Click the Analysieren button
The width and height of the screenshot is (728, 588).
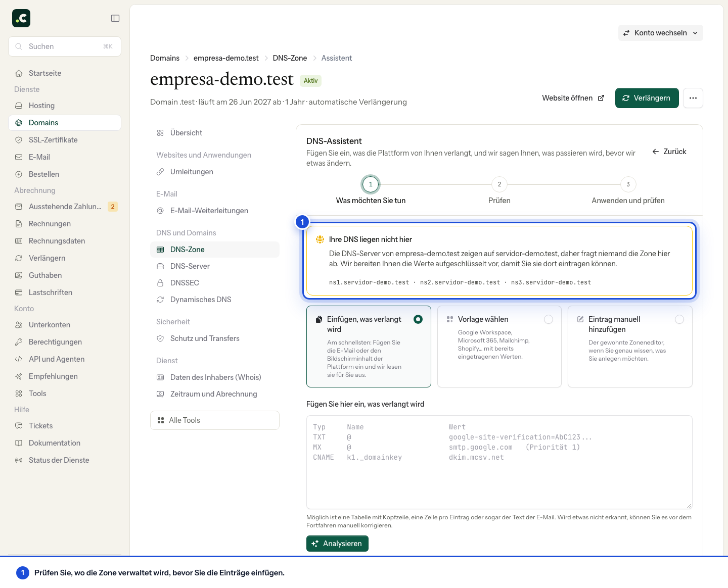coord(337,544)
